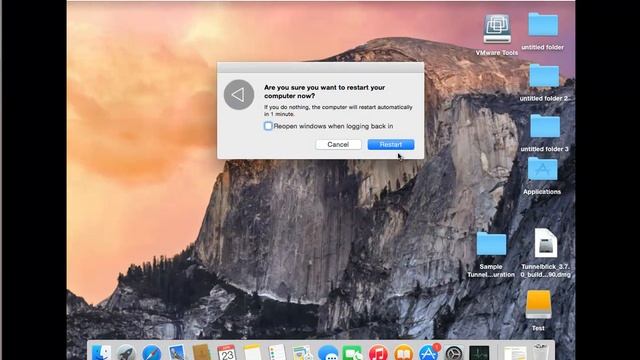Click the 'Sample Tunnel...uration' folder label

click(491, 271)
